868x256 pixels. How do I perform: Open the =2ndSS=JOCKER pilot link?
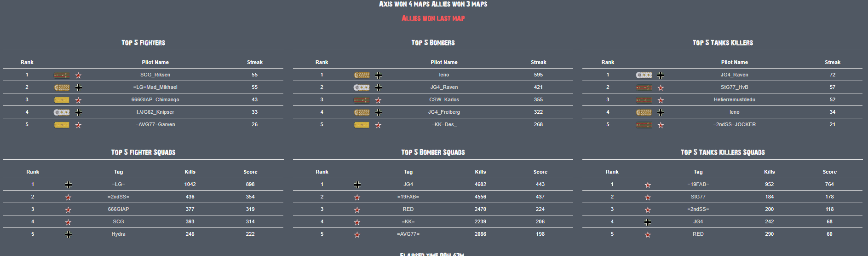(x=734, y=124)
